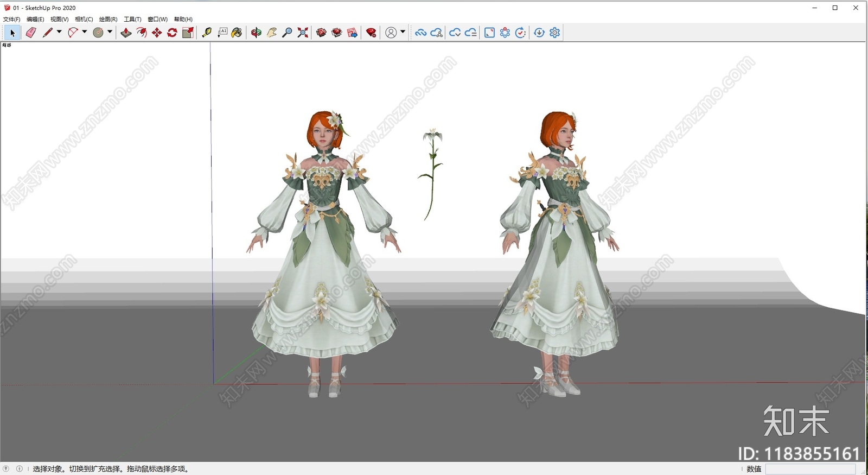Open the 相机(C) menu

(x=84, y=19)
